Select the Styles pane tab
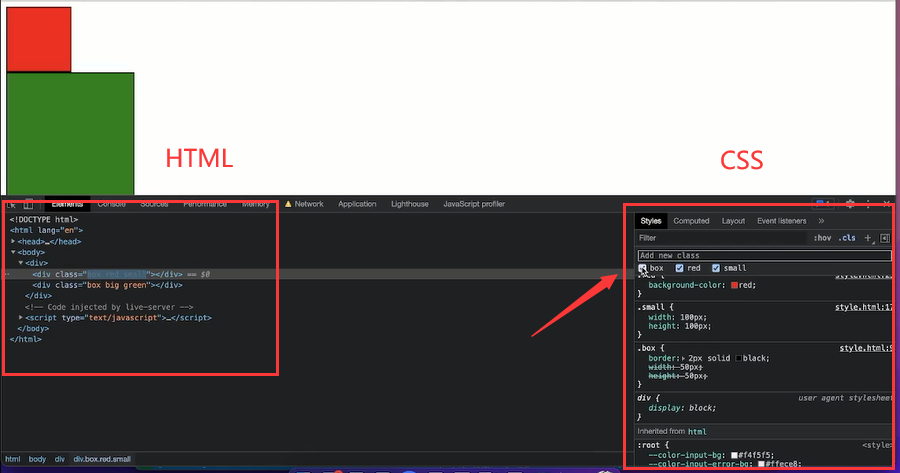The height and width of the screenshot is (473, 900). (x=651, y=221)
